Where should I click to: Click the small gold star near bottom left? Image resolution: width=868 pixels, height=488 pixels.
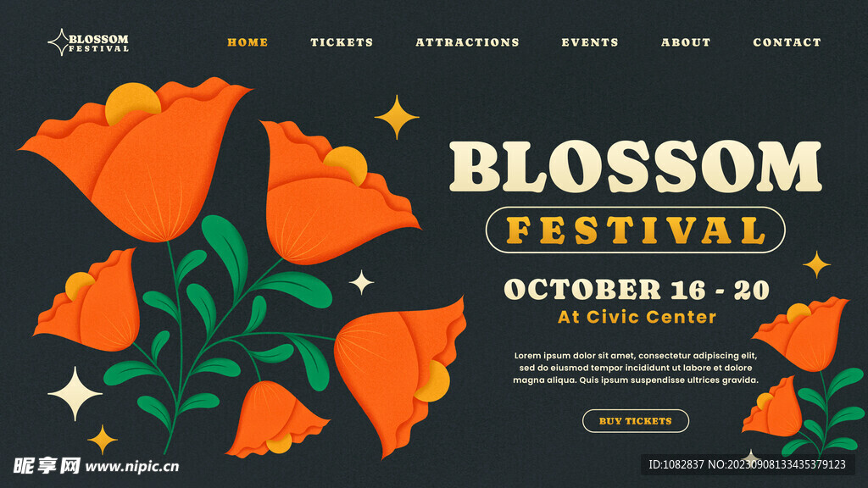(103, 440)
